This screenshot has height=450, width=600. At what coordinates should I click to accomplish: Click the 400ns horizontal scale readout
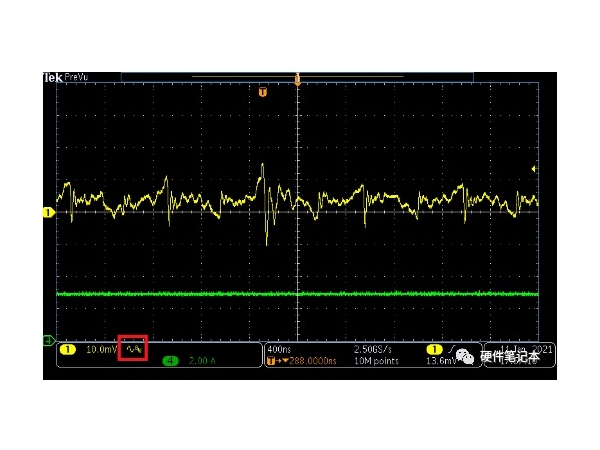tap(279, 349)
